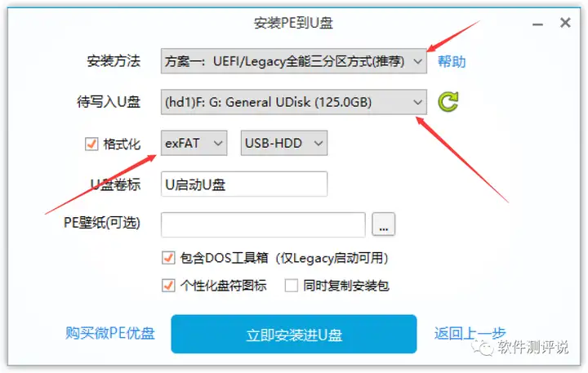Close the install PE to U-disk window
The height and width of the screenshot is (373, 588).
coord(565,23)
